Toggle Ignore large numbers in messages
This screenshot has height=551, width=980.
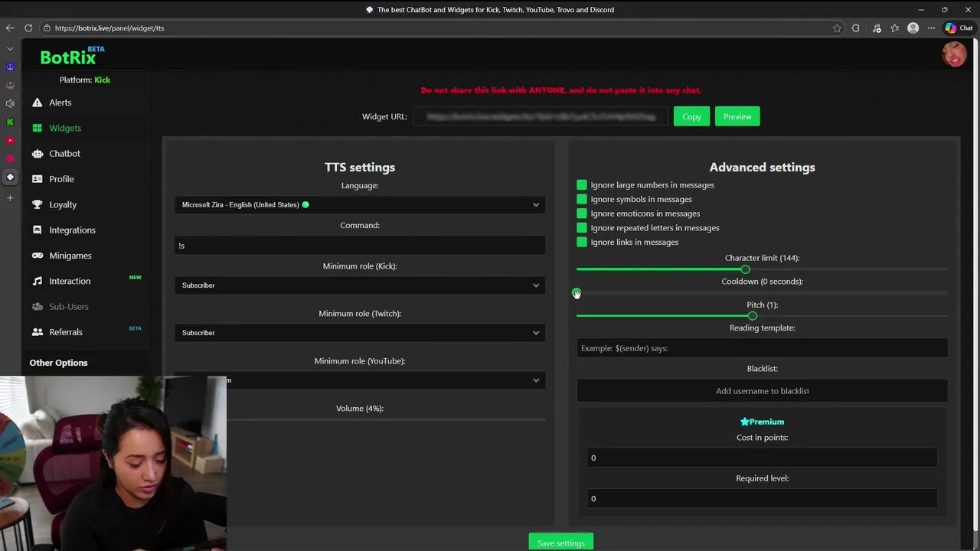[582, 184]
